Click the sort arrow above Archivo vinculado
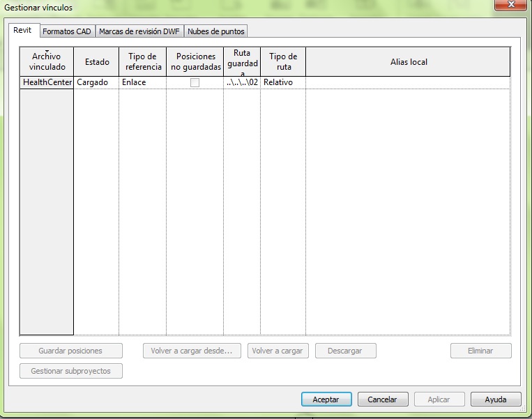Viewport: 532px width, 419px height. coord(47,52)
